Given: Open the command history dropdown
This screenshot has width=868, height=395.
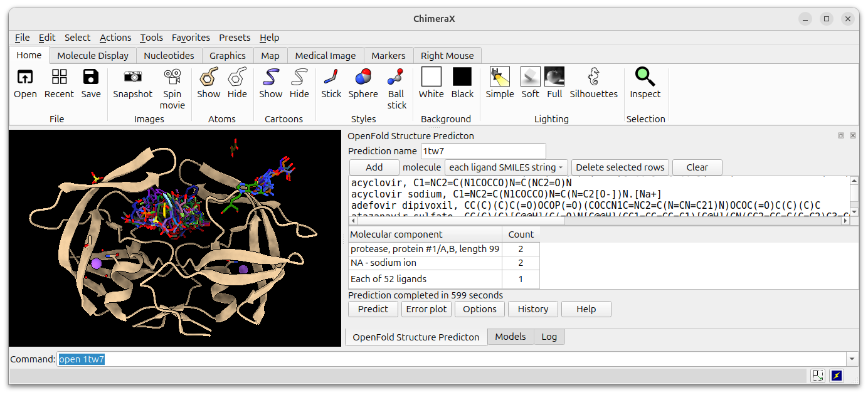Looking at the screenshot, I should (x=852, y=359).
